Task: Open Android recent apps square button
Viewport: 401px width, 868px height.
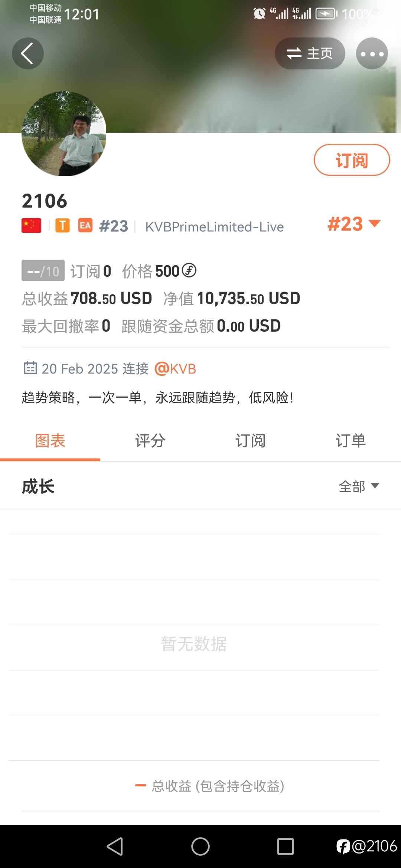Action: pyautogui.click(x=286, y=846)
